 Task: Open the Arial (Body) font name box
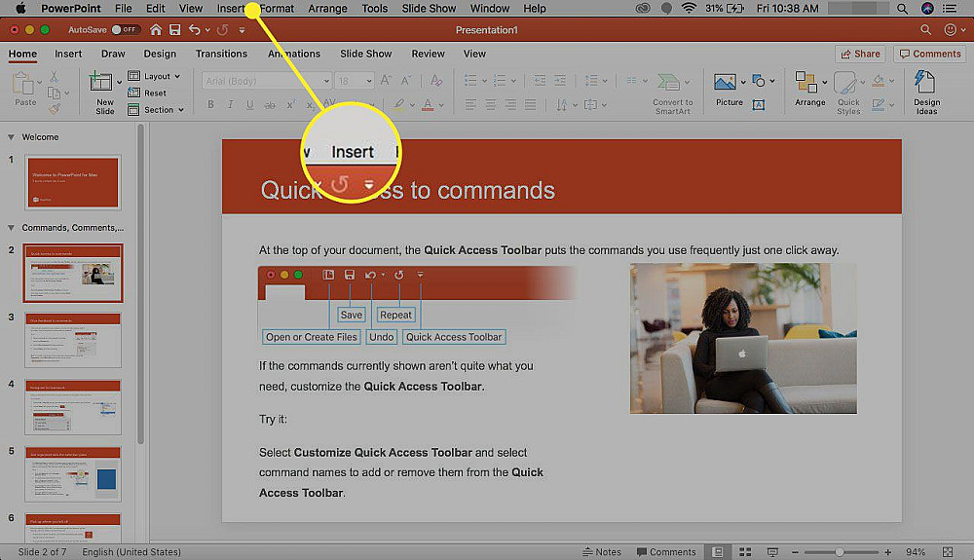click(266, 81)
